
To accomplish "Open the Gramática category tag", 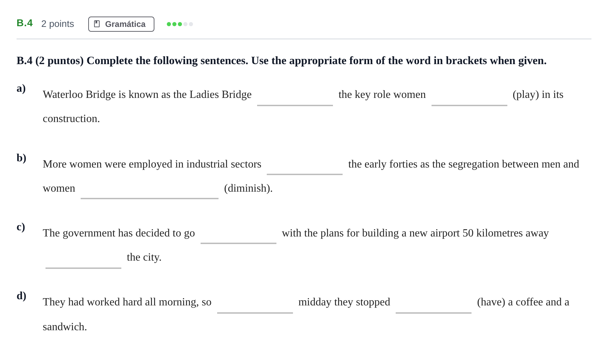I will tap(121, 24).
